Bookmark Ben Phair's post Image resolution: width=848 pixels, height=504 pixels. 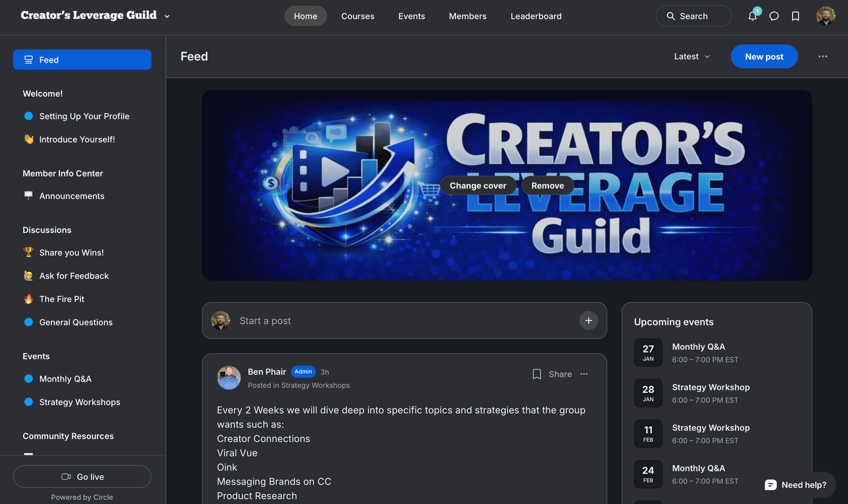pos(537,374)
